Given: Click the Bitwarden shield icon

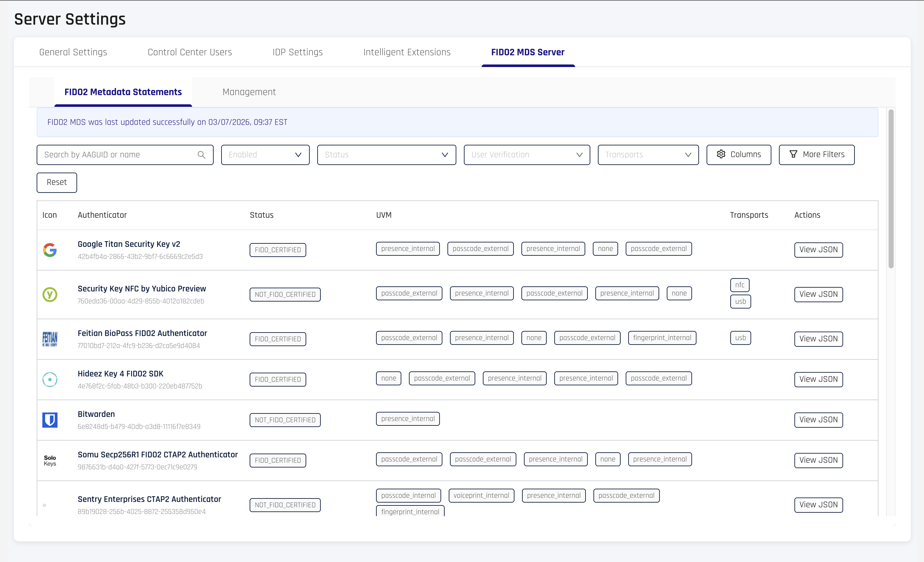Looking at the screenshot, I should (50, 420).
